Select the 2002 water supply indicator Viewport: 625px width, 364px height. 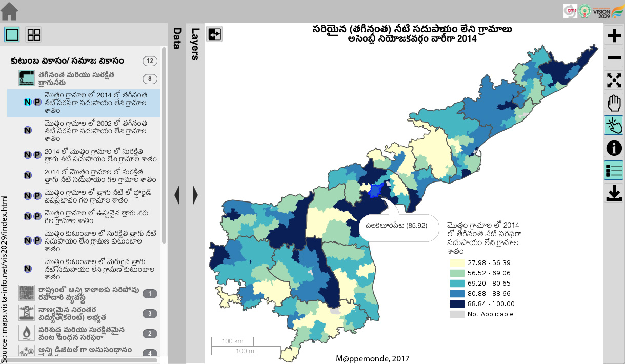(95, 131)
